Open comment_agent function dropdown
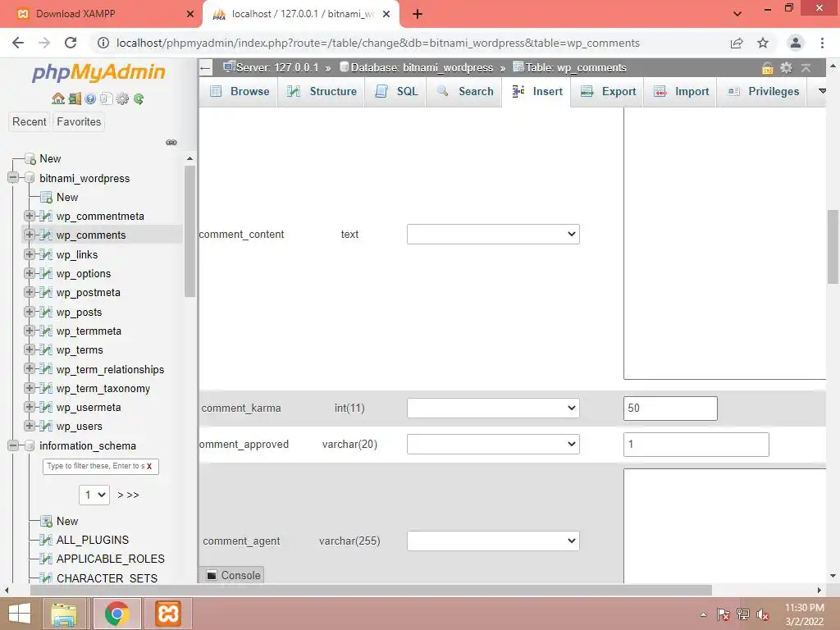The width and height of the screenshot is (840, 630). 493,541
